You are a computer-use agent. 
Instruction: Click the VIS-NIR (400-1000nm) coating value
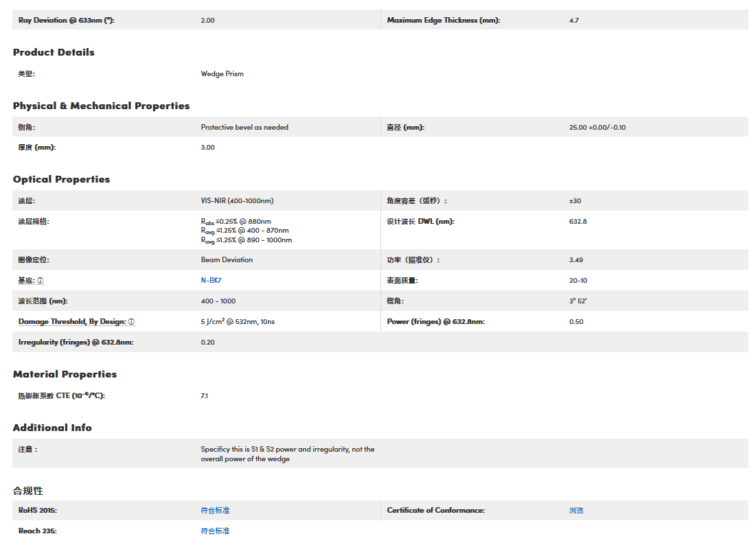tap(237, 201)
